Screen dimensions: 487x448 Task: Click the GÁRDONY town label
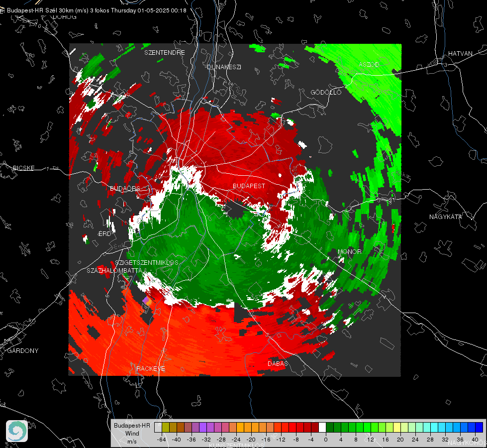pyautogui.click(x=23, y=351)
